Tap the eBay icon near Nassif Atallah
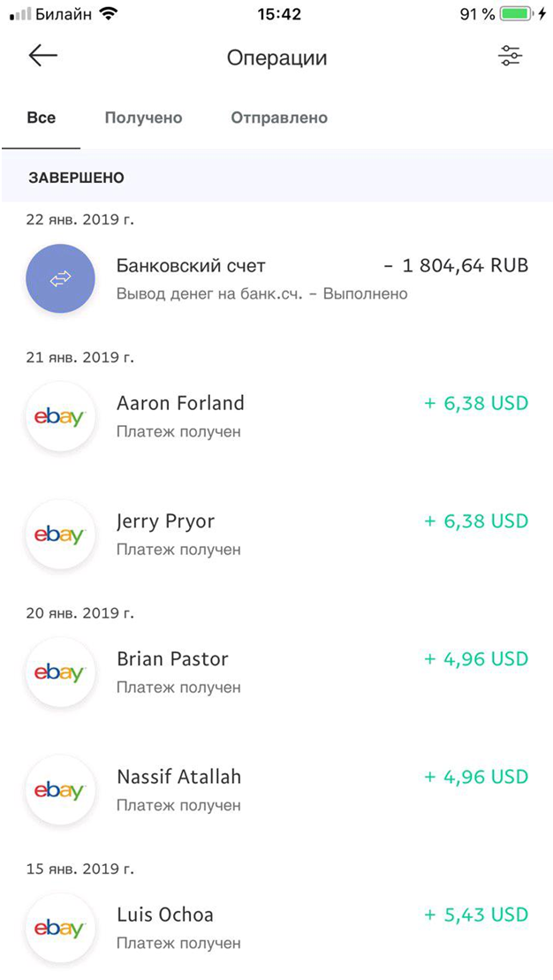This screenshot has width=553, height=980. (60, 790)
